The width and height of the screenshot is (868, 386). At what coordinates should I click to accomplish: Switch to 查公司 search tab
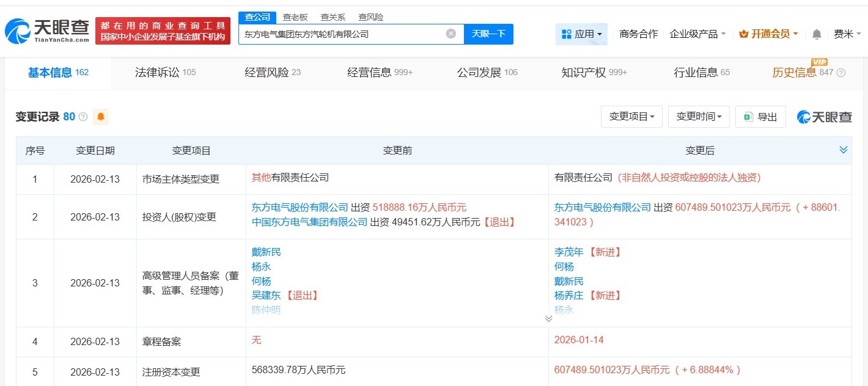(257, 17)
